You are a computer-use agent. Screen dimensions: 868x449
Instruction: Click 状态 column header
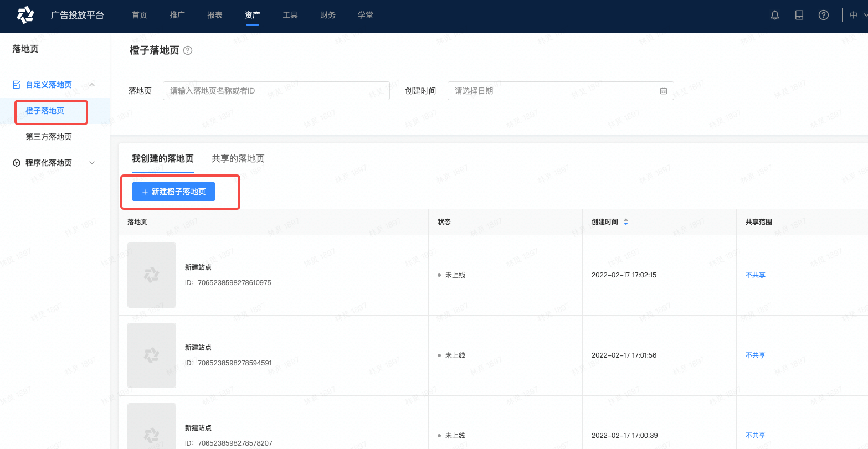tap(444, 222)
